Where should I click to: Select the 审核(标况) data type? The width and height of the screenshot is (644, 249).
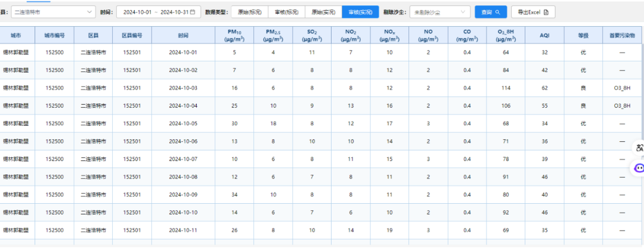coord(287,12)
